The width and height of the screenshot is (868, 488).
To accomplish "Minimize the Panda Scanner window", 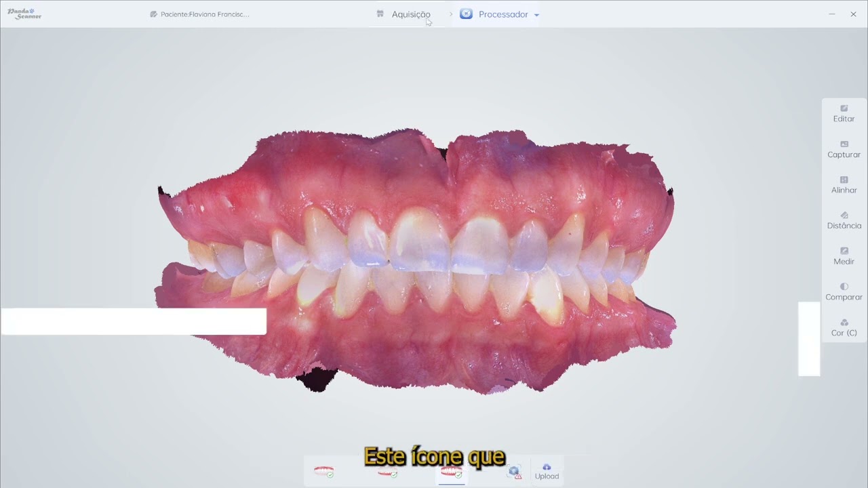I will [x=831, y=14].
